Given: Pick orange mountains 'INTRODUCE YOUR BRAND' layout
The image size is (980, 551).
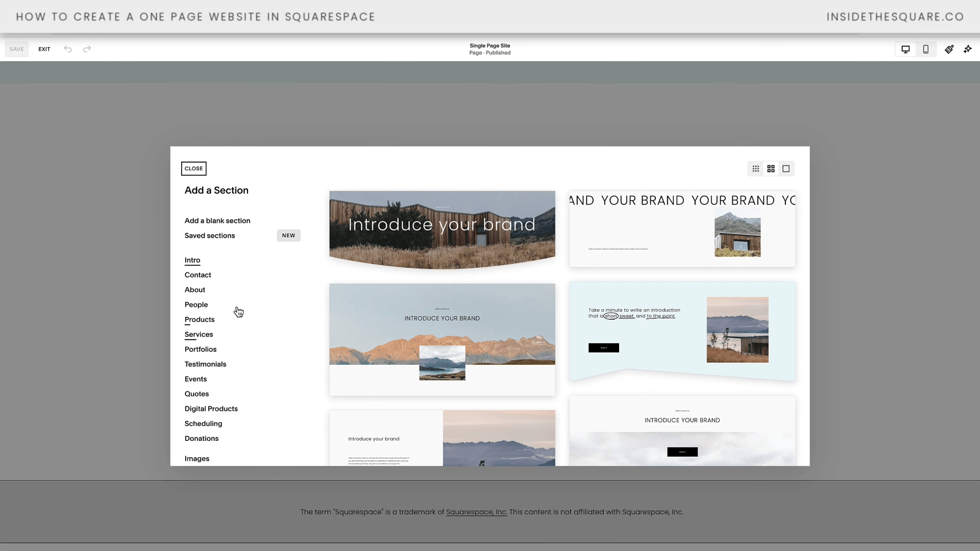Looking at the screenshot, I should click(x=442, y=340).
